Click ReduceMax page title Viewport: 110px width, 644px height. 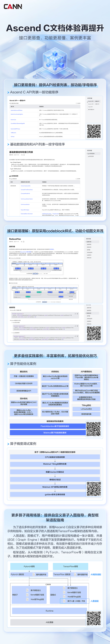pyautogui.click(x=15, y=239)
